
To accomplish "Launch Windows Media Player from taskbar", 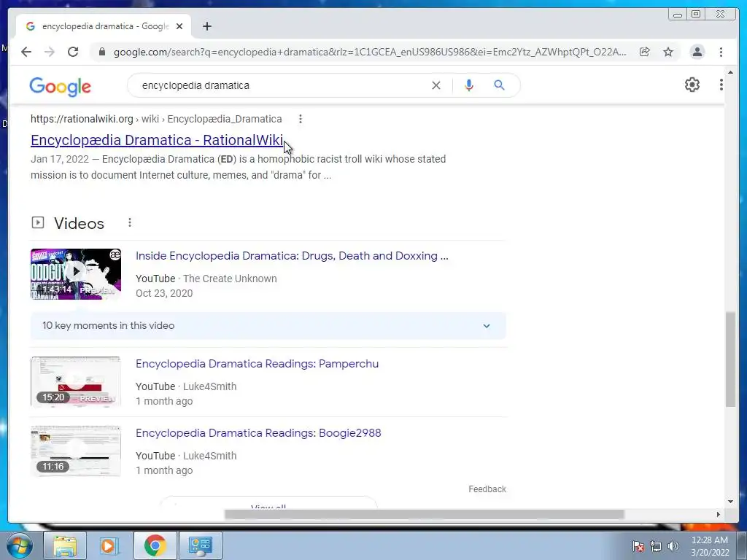I will (109, 545).
